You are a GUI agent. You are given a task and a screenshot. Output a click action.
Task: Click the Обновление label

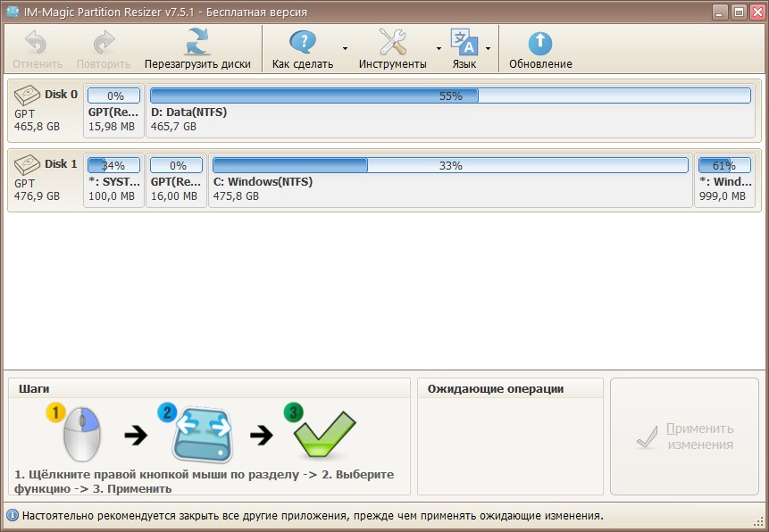[x=540, y=63]
